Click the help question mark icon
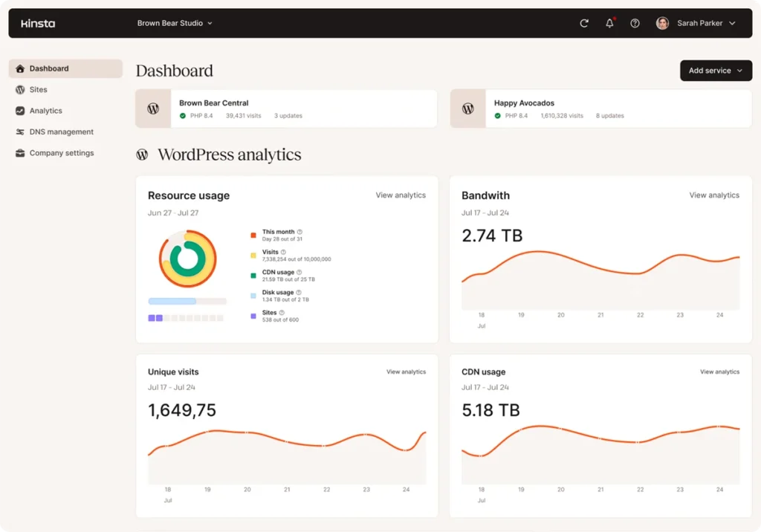The image size is (761, 532). [x=635, y=23]
